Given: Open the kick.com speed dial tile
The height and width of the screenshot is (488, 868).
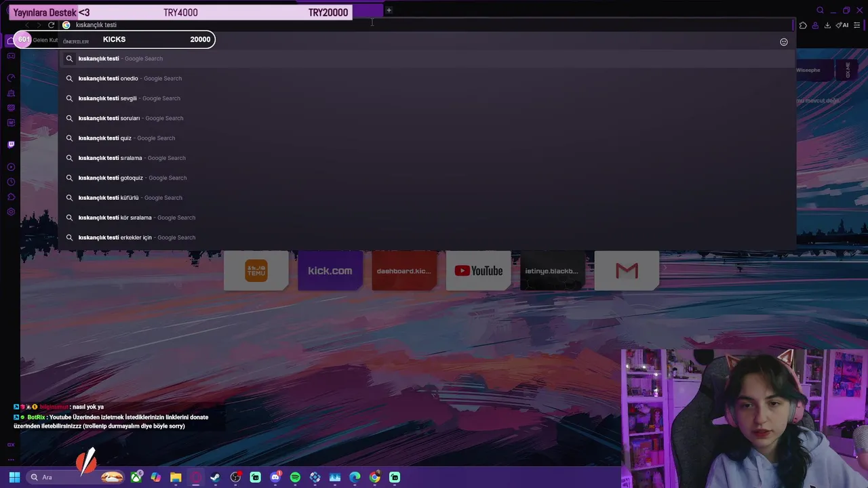Looking at the screenshot, I should point(330,270).
